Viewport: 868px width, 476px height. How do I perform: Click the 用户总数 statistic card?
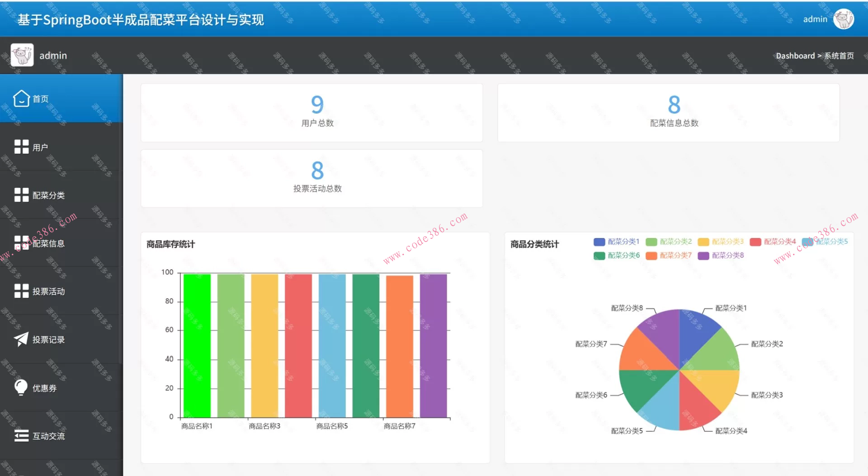[x=311, y=113]
